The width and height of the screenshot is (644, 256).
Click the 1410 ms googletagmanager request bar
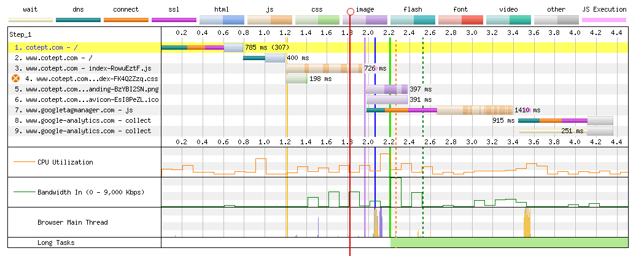(x=440, y=110)
